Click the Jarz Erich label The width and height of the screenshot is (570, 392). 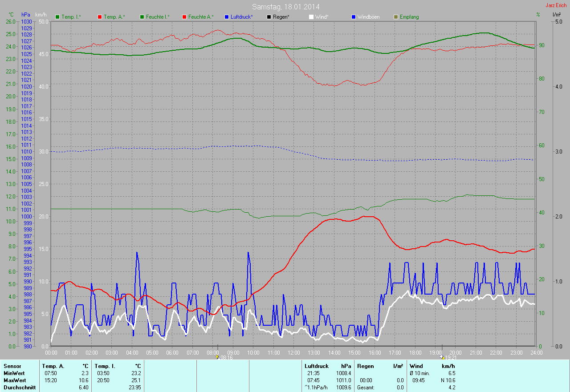(556, 5)
